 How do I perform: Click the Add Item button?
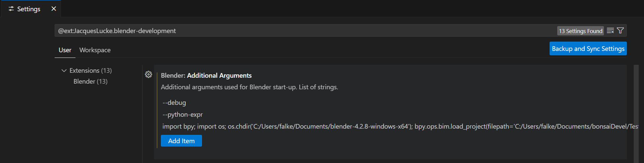(181, 141)
